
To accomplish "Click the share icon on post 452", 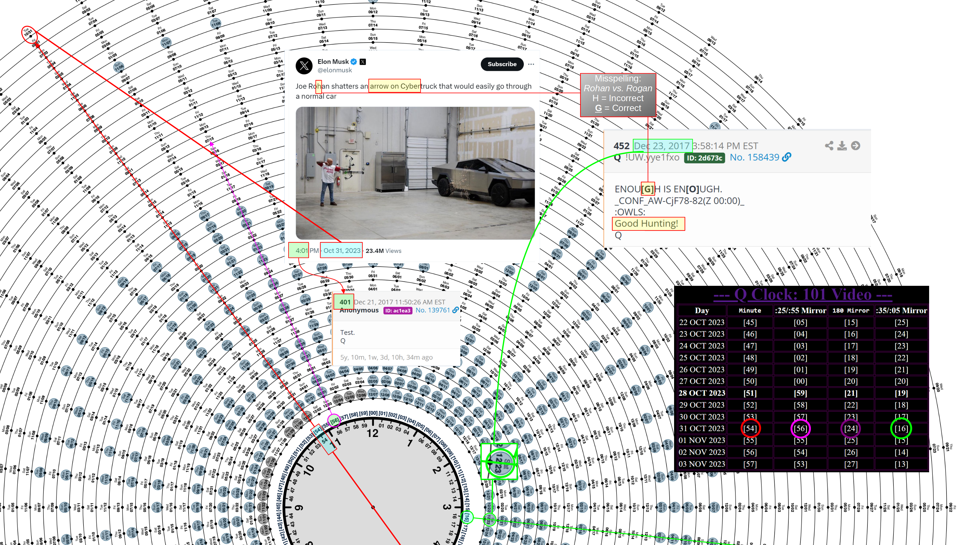I will (x=829, y=146).
